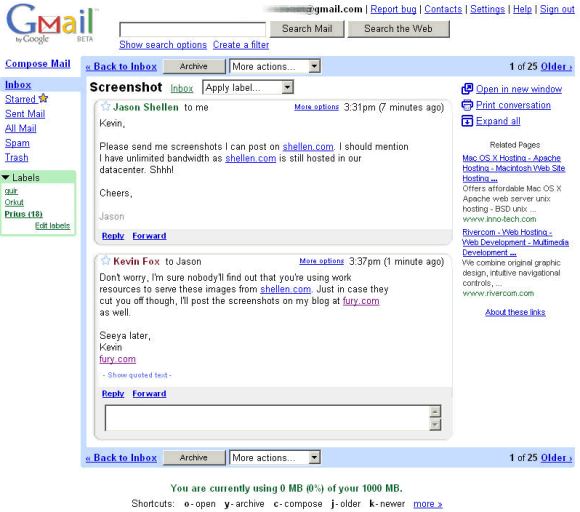Click Edit labels

click(53, 226)
